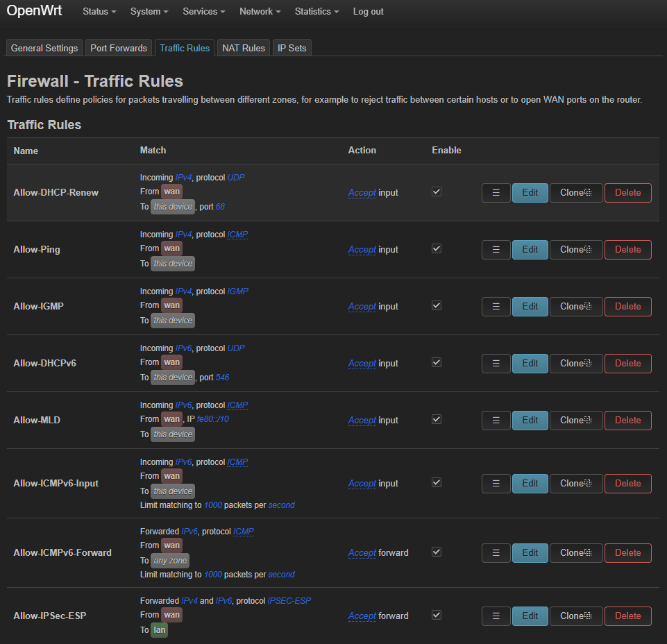The height and width of the screenshot is (644, 667).
Task: Click the reorder handle for Allow-DHCPv6 rule
Action: [496, 364]
